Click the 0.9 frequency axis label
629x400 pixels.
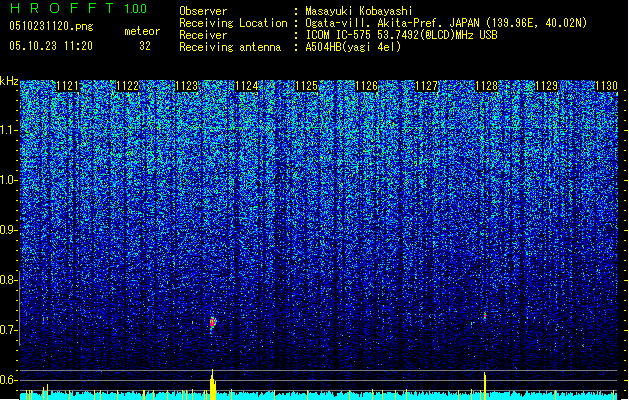click(x=8, y=230)
